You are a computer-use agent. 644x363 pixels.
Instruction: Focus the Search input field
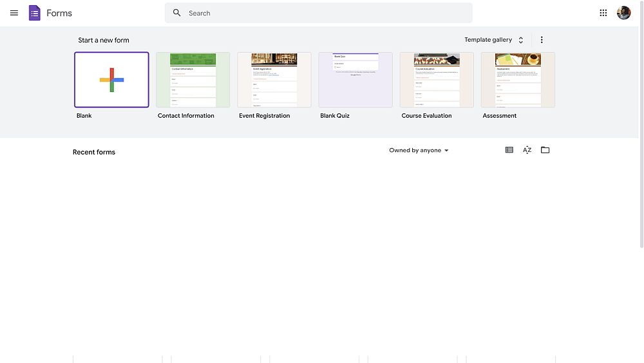point(318,13)
